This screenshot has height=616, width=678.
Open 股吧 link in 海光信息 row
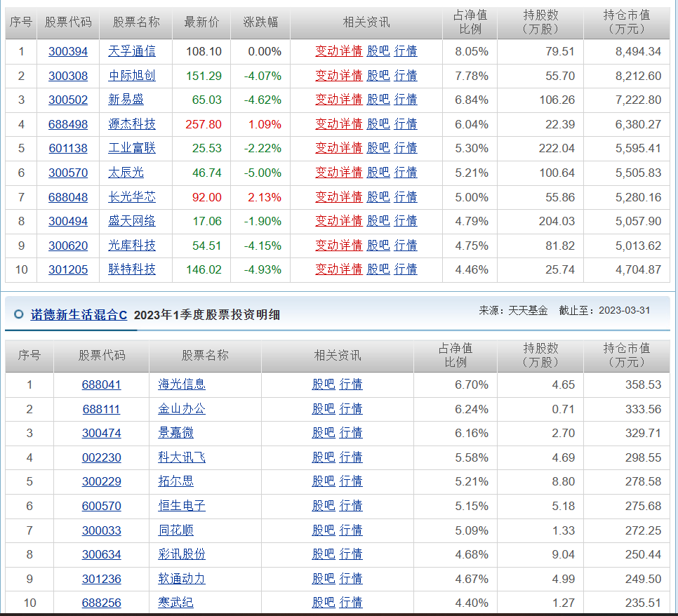pos(324,384)
